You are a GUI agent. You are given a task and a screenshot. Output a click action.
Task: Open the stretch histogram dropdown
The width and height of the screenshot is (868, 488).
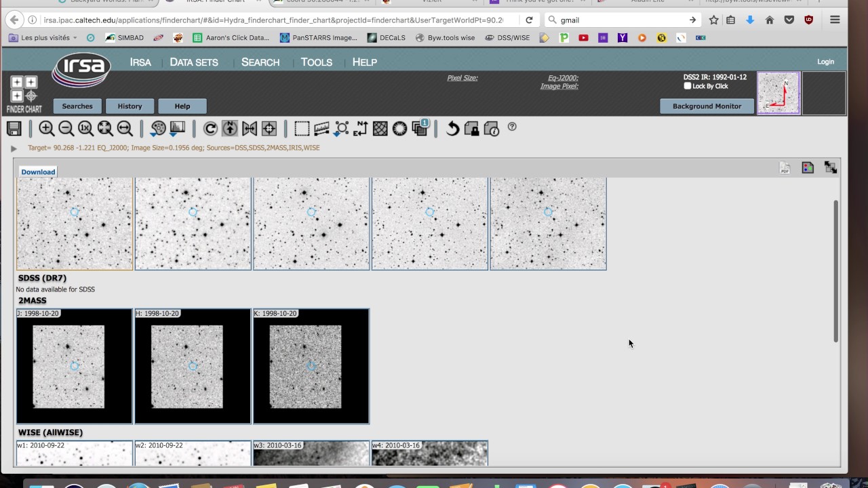[178, 128]
